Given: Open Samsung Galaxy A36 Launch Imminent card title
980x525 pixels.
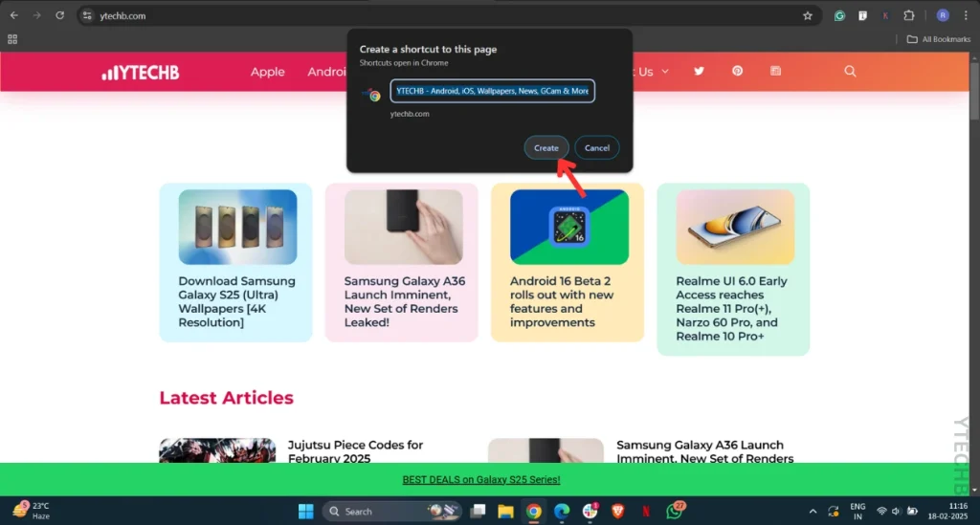Looking at the screenshot, I should pyautogui.click(x=405, y=301).
